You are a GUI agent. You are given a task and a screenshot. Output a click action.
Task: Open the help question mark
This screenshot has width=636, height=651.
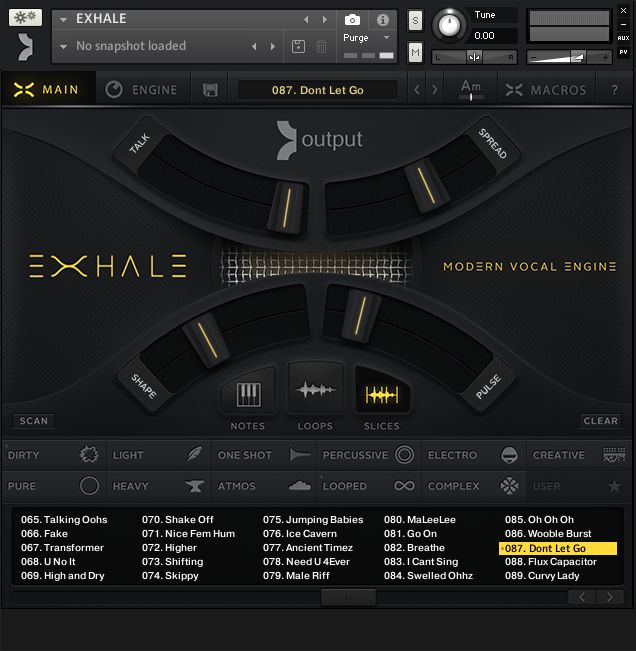[614, 90]
